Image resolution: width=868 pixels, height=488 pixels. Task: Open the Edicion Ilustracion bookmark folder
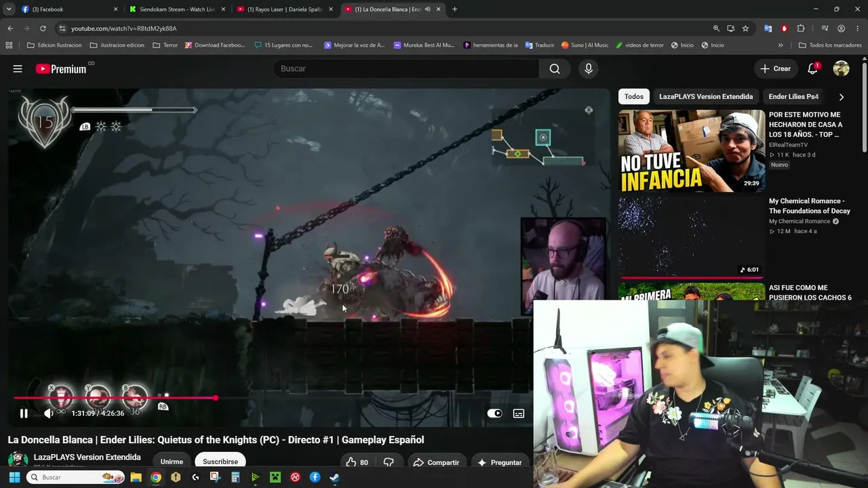click(54, 45)
